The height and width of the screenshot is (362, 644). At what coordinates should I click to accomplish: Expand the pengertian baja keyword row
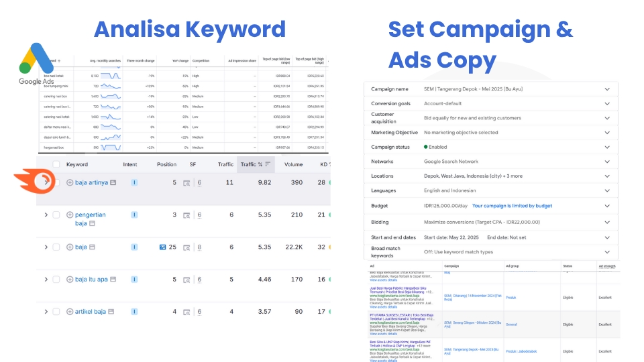pos(46,215)
